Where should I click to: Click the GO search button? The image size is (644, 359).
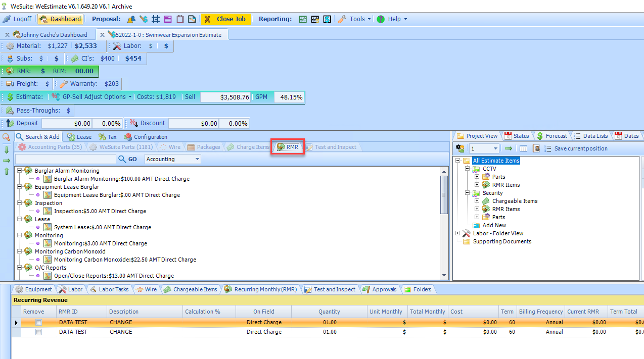(x=128, y=159)
